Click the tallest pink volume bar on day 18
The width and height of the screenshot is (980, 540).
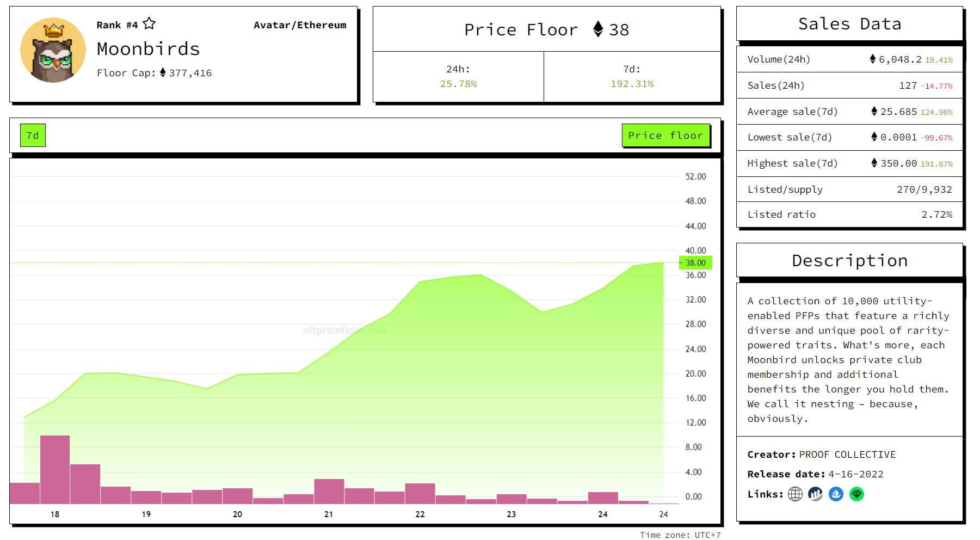click(55, 469)
